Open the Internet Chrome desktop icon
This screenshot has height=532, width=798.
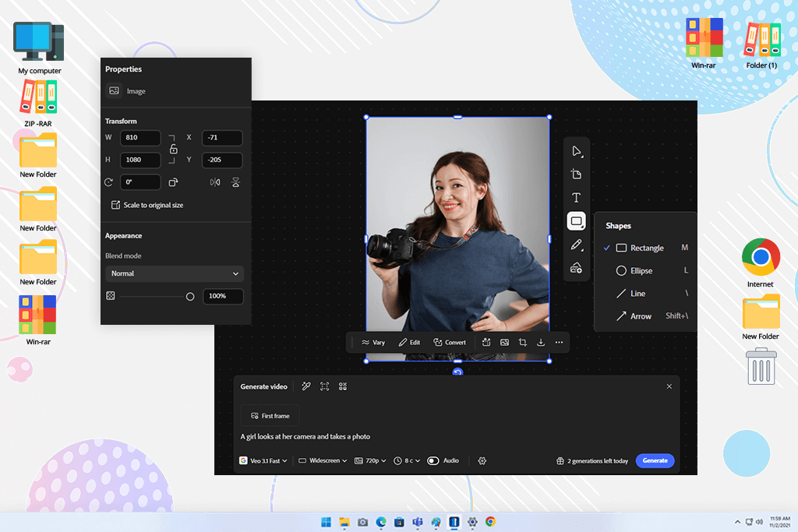point(761,262)
